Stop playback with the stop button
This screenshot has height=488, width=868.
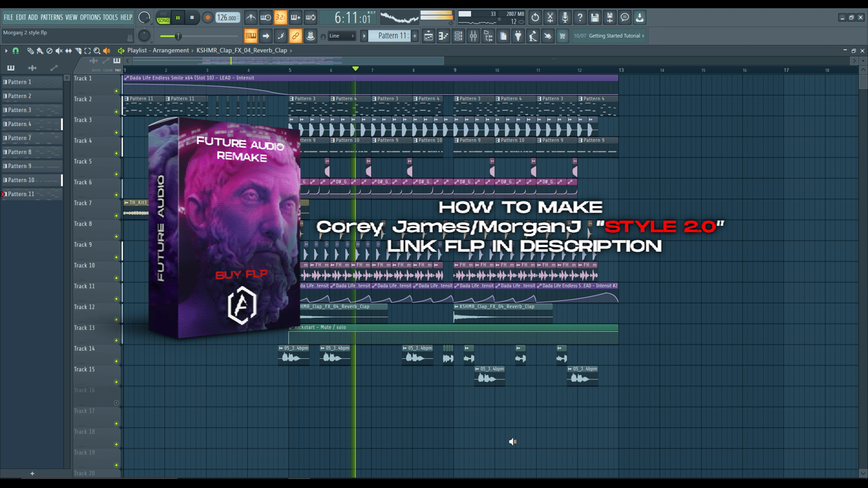(x=192, y=17)
